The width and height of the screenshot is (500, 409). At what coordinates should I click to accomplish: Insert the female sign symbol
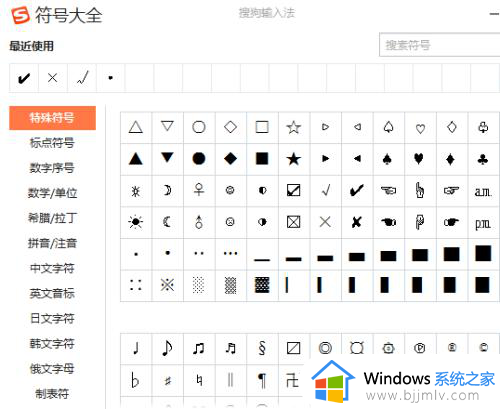[x=199, y=191]
